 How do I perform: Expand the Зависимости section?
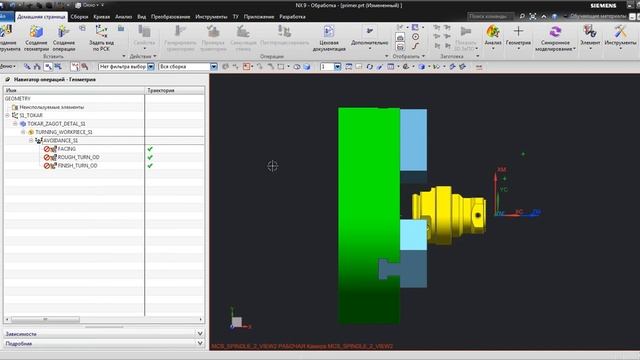[200, 333]
